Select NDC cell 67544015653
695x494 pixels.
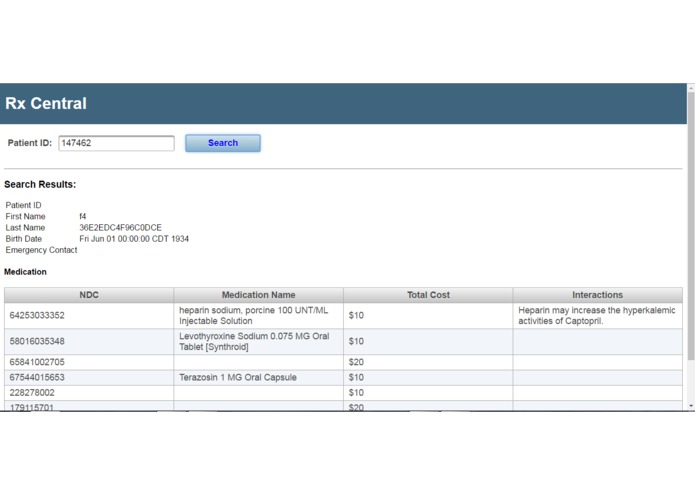point(89,377)
